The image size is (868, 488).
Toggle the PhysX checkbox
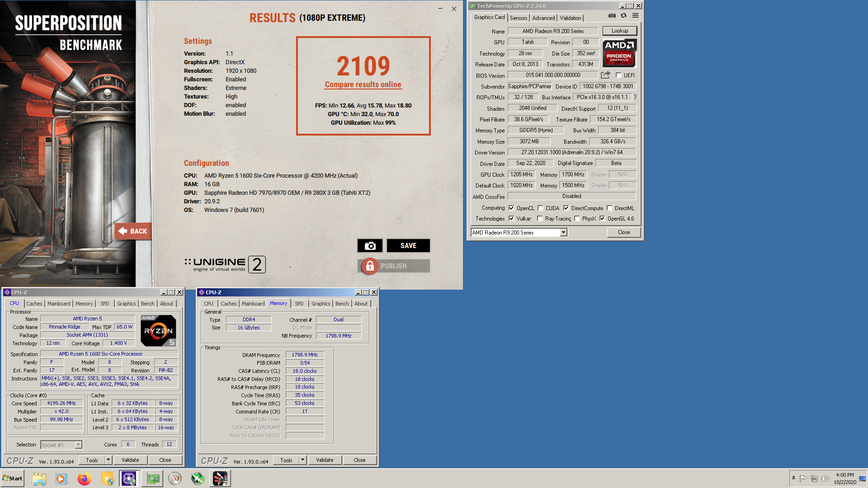(x=577, y=219)
